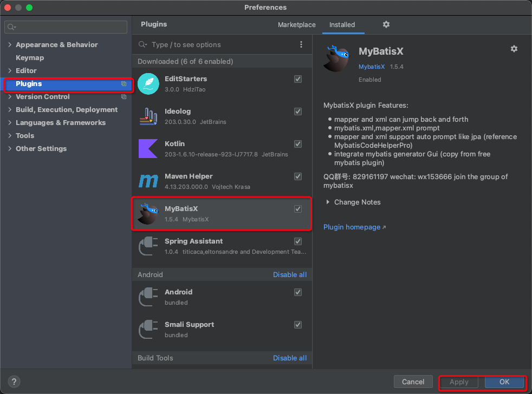
Task: Uncheck the Spring Assistant plugin
Action: [x=298, y=241]
